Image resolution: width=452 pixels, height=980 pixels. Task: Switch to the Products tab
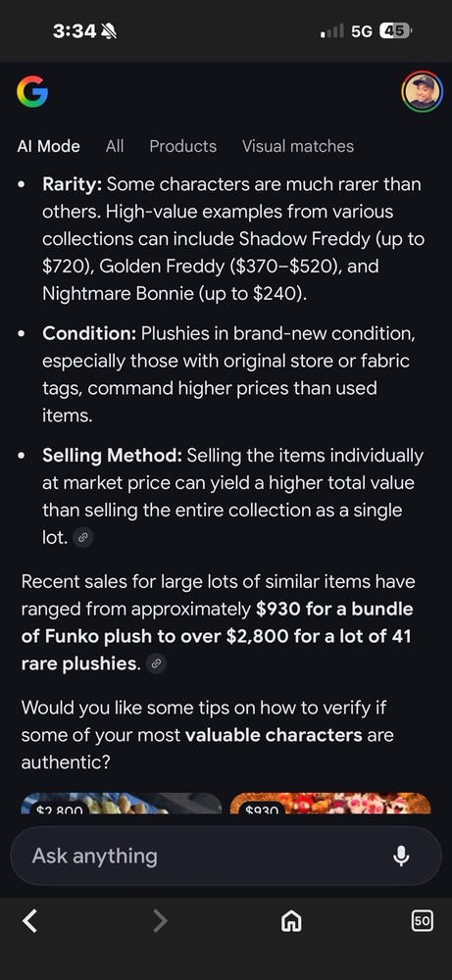tap(183, 146)
